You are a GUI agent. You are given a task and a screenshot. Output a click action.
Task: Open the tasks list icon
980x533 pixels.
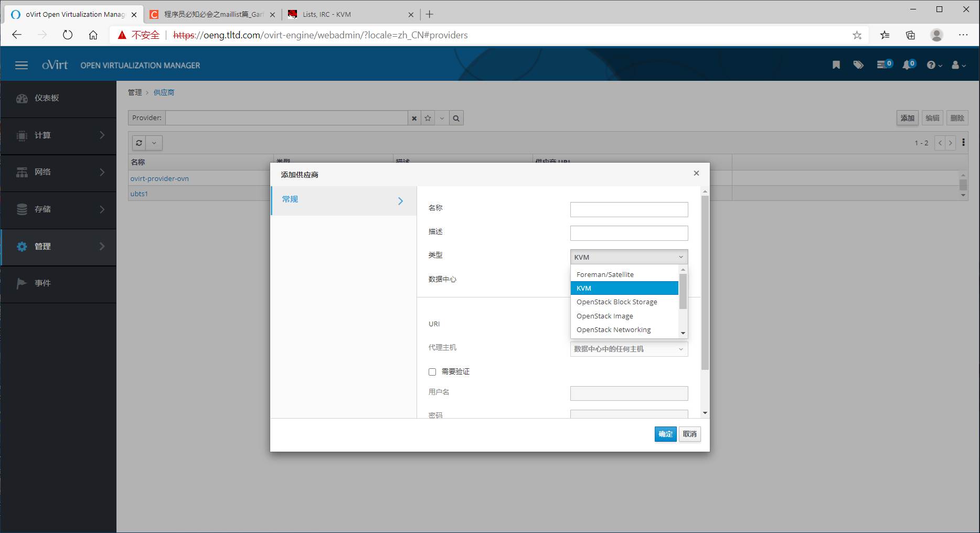pyautogui.click(x=883, y=65)
